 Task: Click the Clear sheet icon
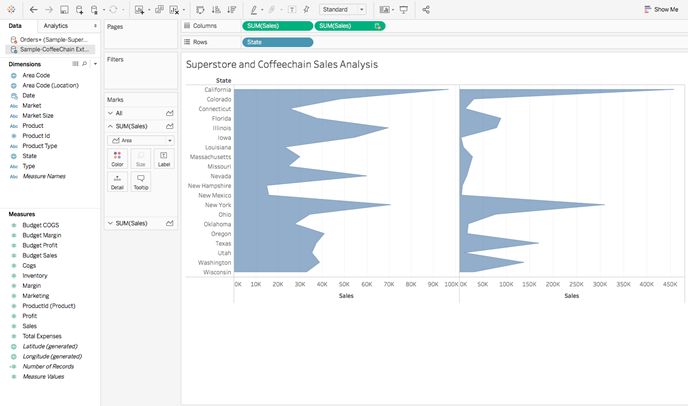point(174,9)
